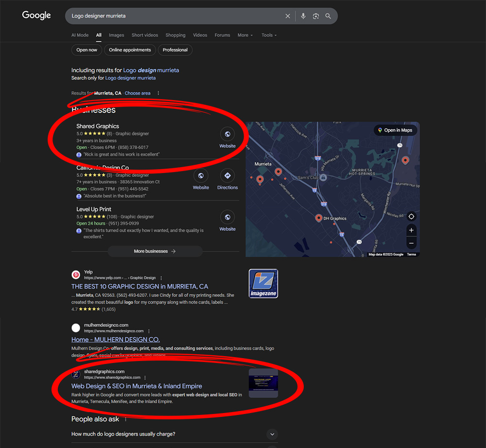Zoom out on the map
486x448 pixels.
click(411, 243)
